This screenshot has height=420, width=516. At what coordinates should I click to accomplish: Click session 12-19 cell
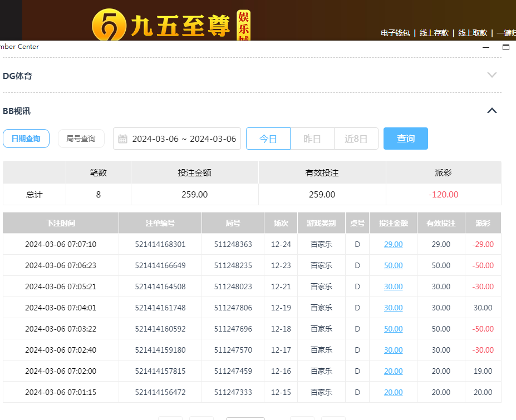[x=281, y=308]
